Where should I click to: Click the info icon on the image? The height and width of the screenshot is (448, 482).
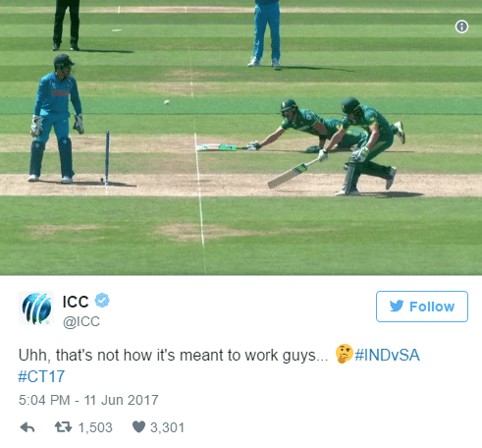click(x=461, y=27)
